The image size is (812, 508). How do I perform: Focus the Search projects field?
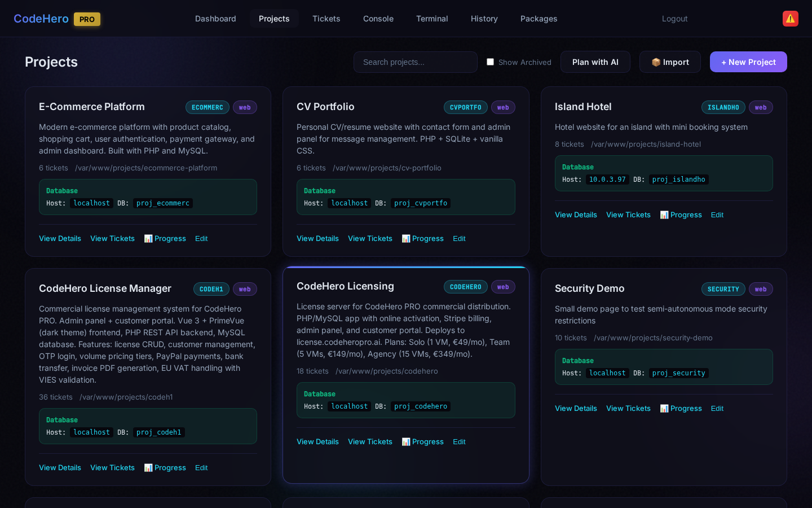pos(415,62)
